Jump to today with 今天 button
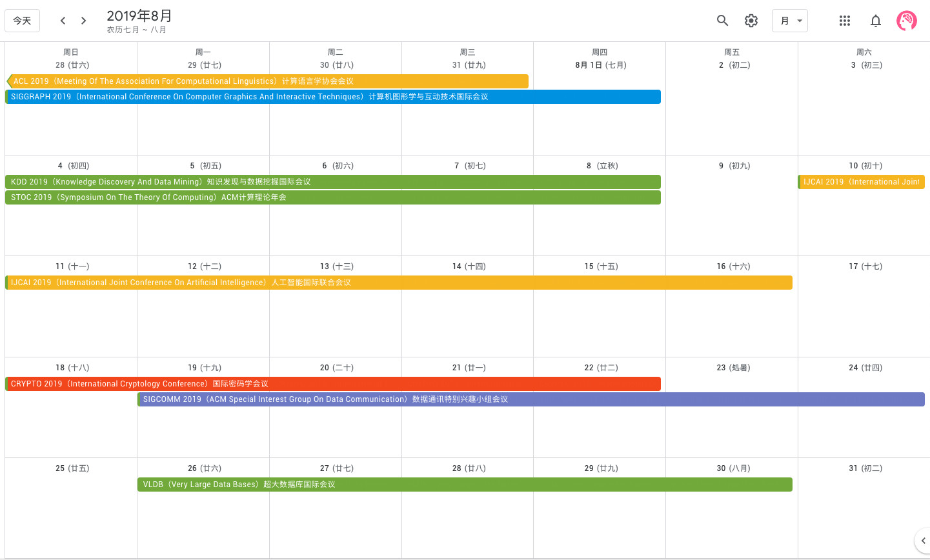The width and height of the screenshot is (930, 560). pos(22,21)
